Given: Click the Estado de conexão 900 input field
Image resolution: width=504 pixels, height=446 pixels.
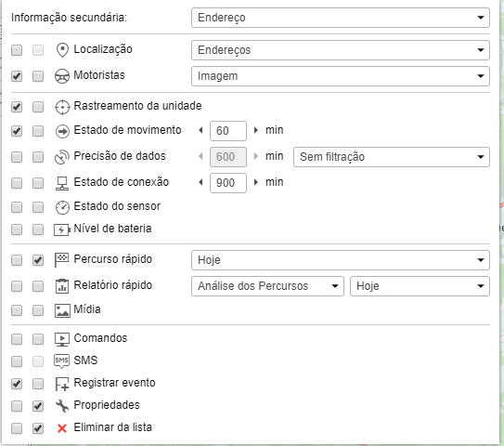Looking at the screenshot, I should pyautogui.click(x=228, y=183).
